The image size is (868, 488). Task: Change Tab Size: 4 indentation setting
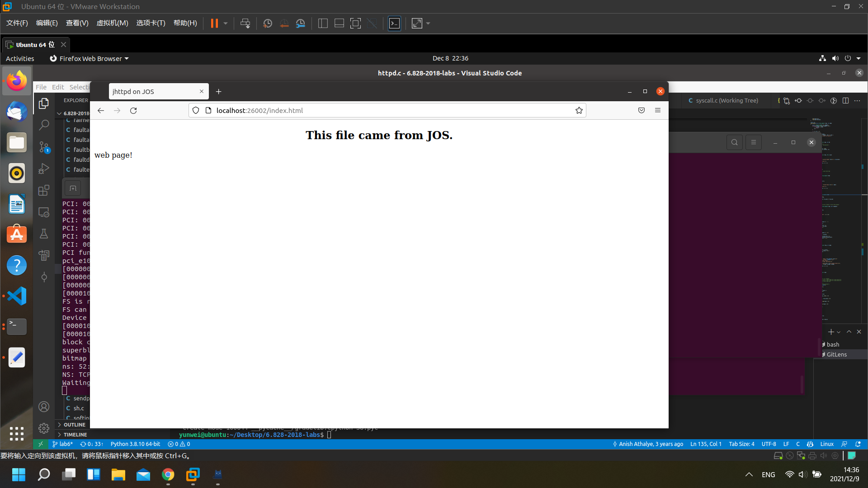(x=741, y=444)
